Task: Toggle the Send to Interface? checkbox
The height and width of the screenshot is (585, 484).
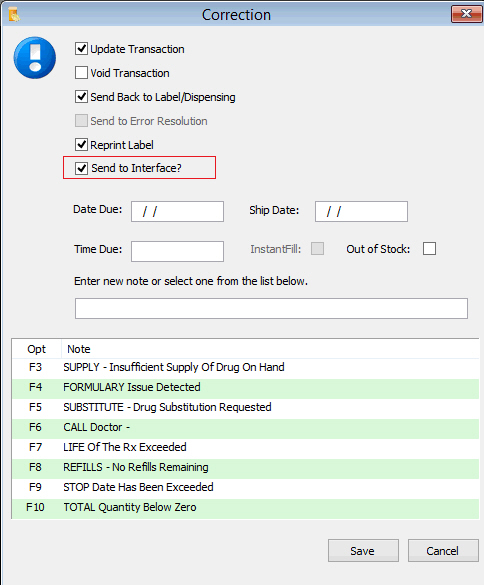Action: click(x=81, y=168)
